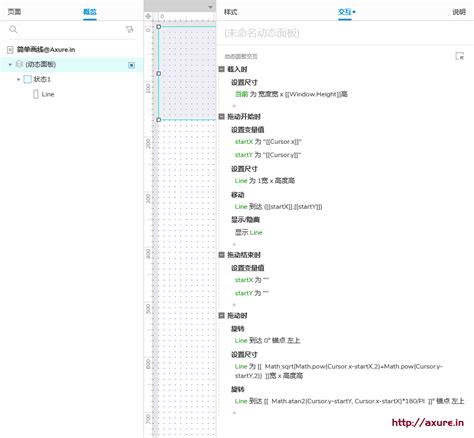Click the search magnifier icon in outline panel

[13, 29]
